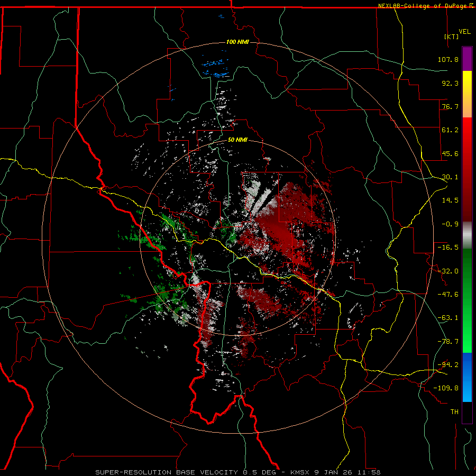
Task: Click the -94.2 velocity scale value
Action: [448, 364]
